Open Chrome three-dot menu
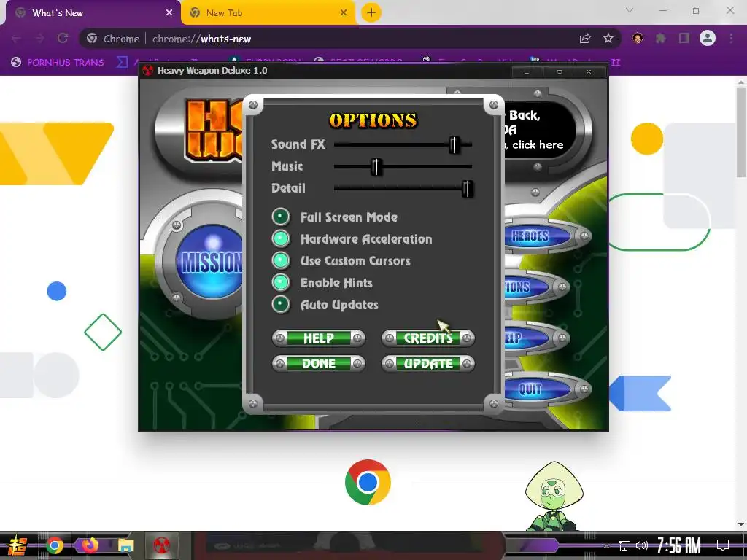 pyautogui.click(x=731, y=38)
